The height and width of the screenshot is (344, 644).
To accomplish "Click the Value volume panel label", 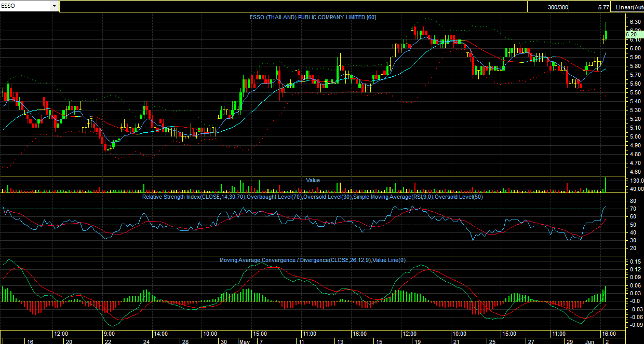I will 313,180.
